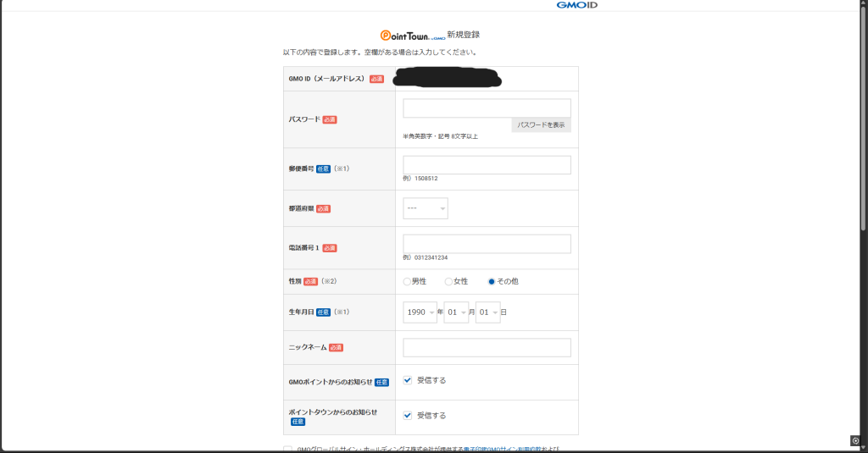This screenshot has height=453, width=868.
Task: Click the 新規登録 heading text
Action: point(464,35)
